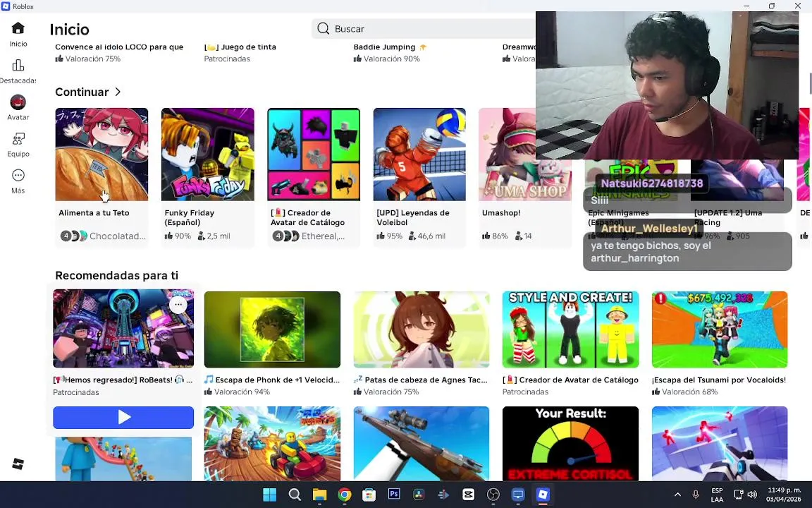The image size is (812, 508).
Task: Click the Patas de cabeza de Agnes title
Action: point(421,380)
